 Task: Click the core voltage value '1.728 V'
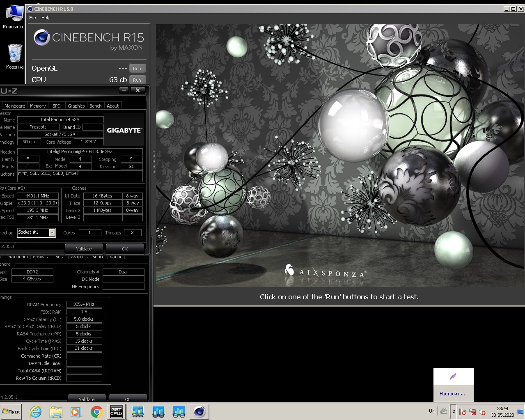88,142
